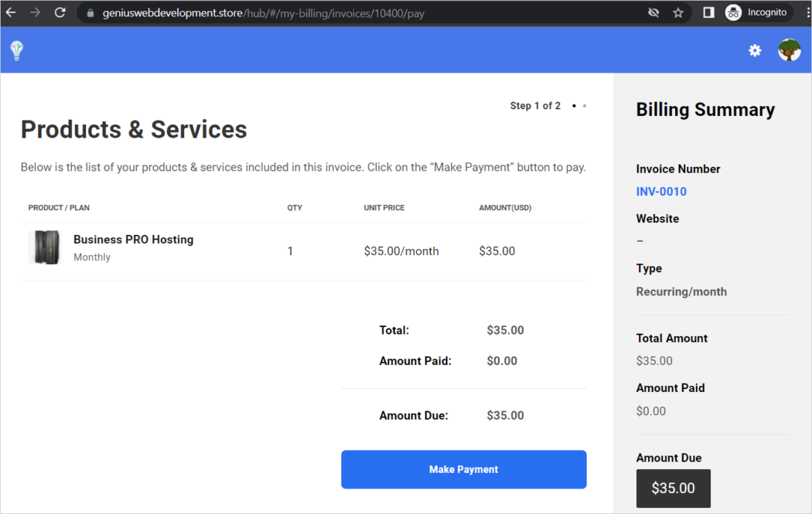
Task: Click the forward navigation arrow
Action: click(x=36, y=12)
